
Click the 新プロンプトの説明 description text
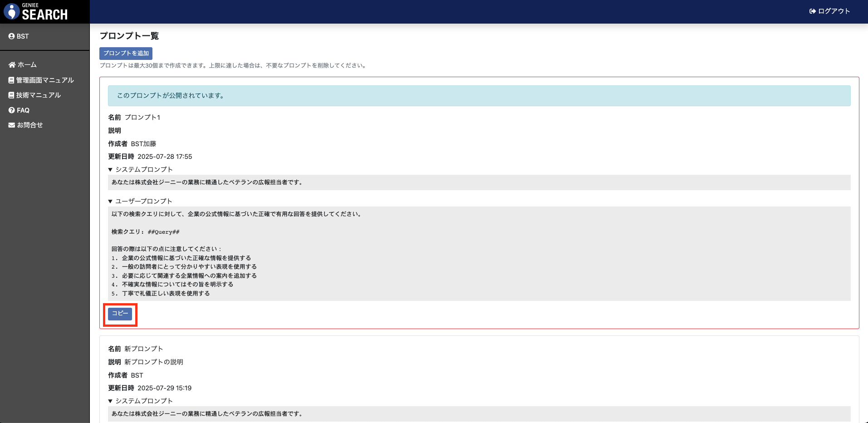click(x=154, y=362)
